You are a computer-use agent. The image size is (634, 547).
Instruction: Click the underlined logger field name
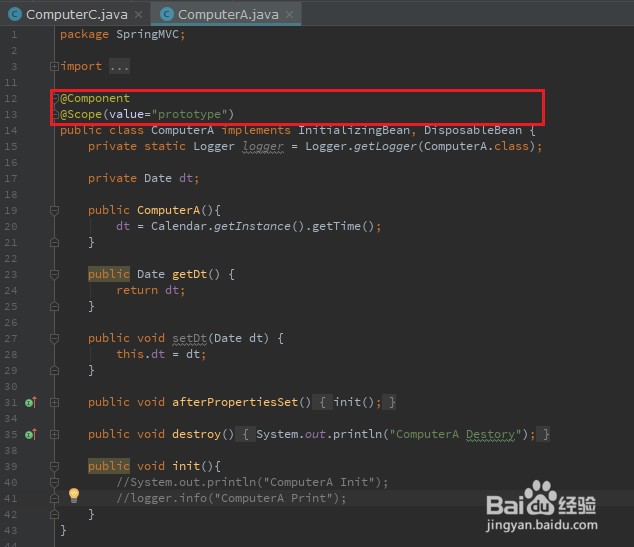[x=263, y=146]
